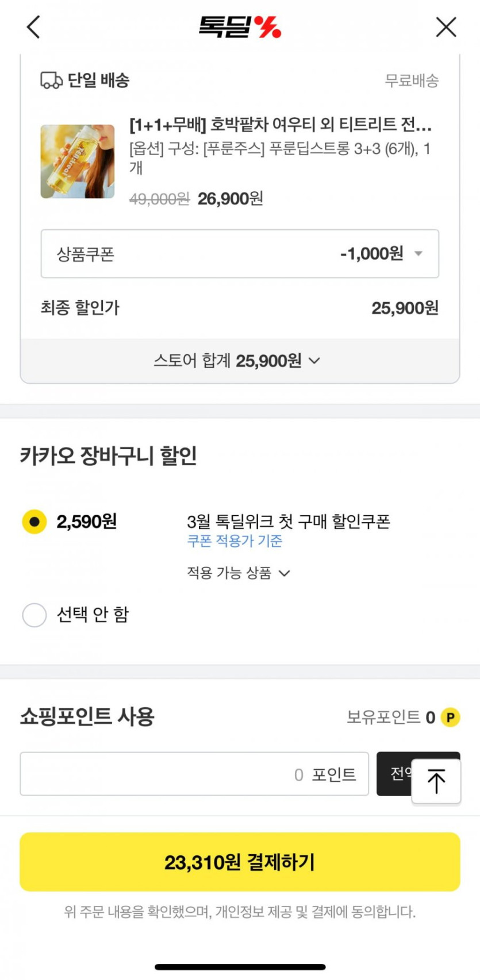Click the 쿠폰 적용가 기준 link

tap(235, 541)
